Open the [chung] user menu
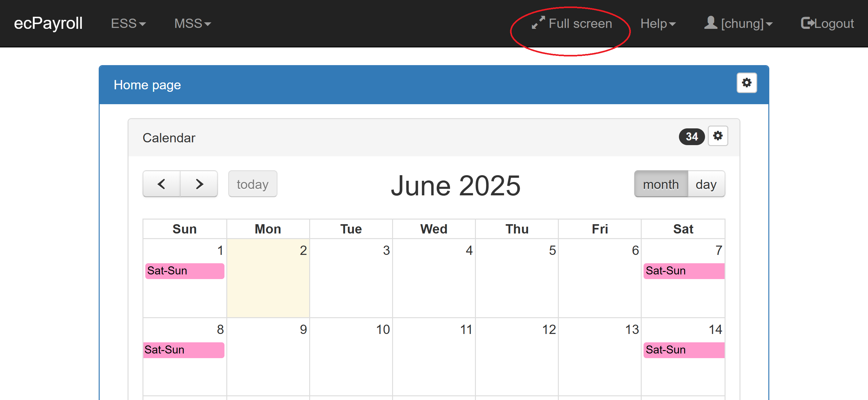 [746, 24]
